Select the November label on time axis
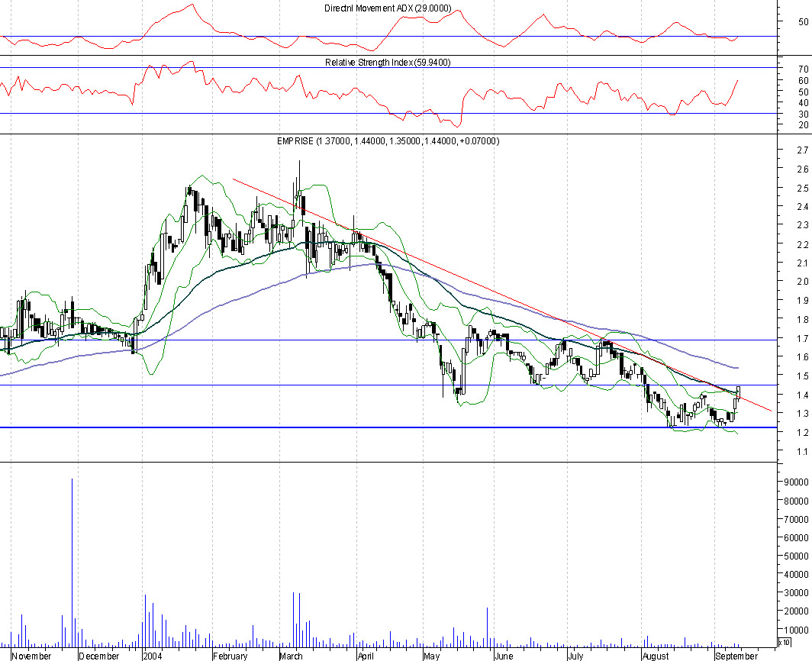The image size is (812, 661). (32, 656)
